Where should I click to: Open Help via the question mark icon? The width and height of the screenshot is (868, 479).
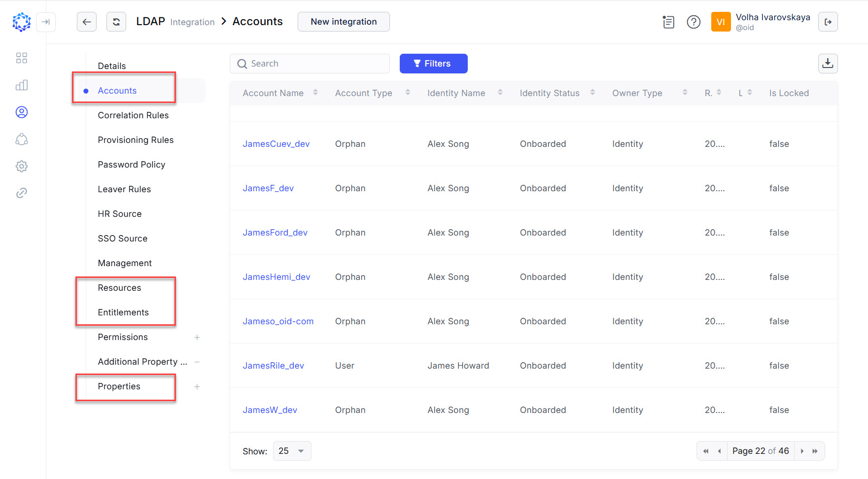tap(694, 22)
